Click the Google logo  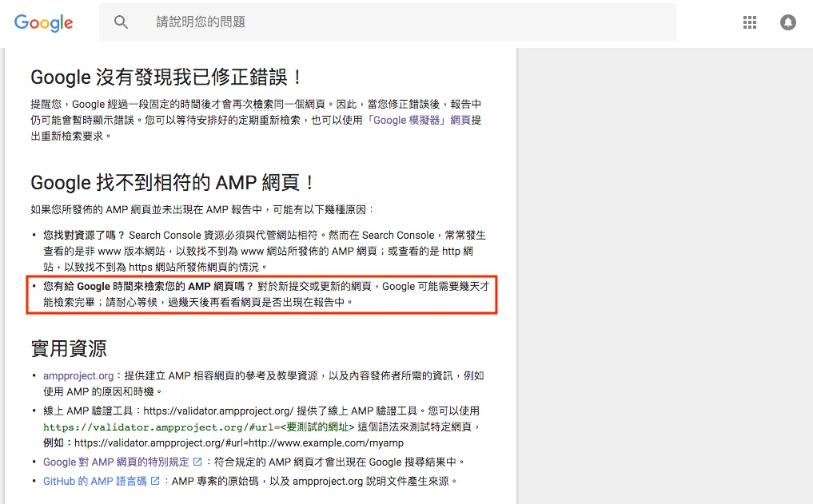pyautogui.click(x=43, y=22)
